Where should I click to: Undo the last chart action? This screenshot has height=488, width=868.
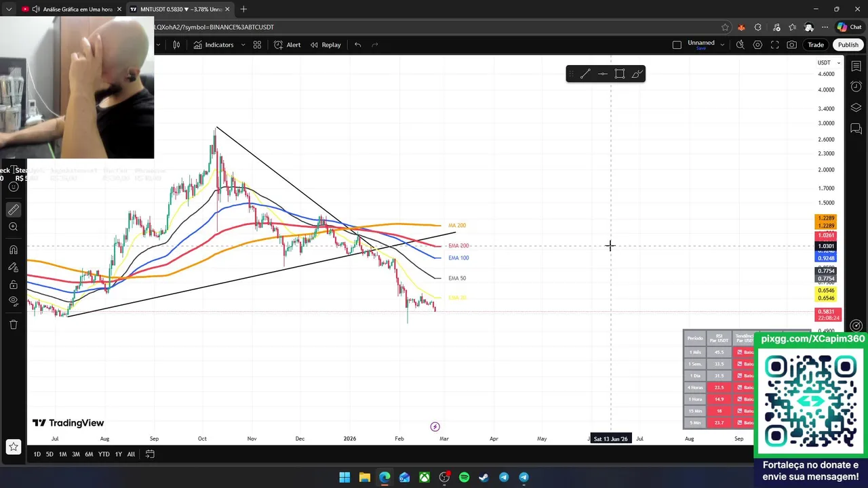tap(357, 45)
